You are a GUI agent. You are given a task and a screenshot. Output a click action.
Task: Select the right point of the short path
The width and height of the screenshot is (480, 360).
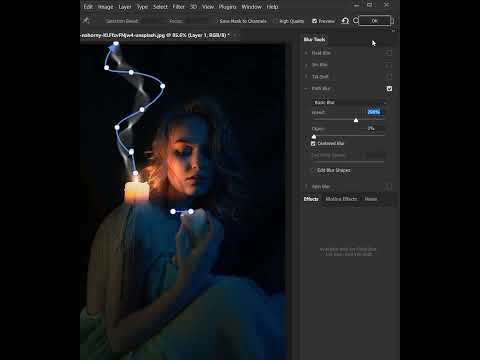click(x=191, y=212)
